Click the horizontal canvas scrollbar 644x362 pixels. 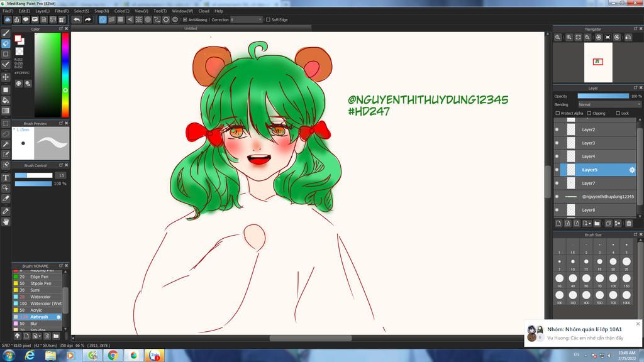coord(311,339)
